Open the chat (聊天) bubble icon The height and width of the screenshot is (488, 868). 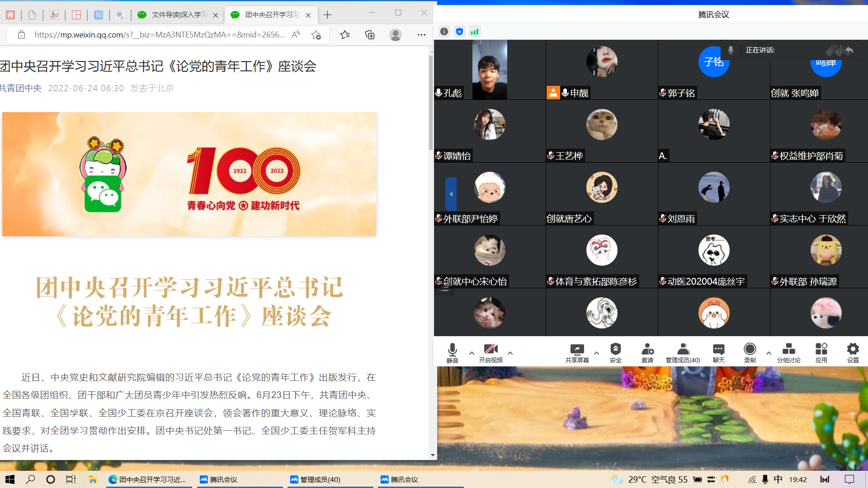718,349
